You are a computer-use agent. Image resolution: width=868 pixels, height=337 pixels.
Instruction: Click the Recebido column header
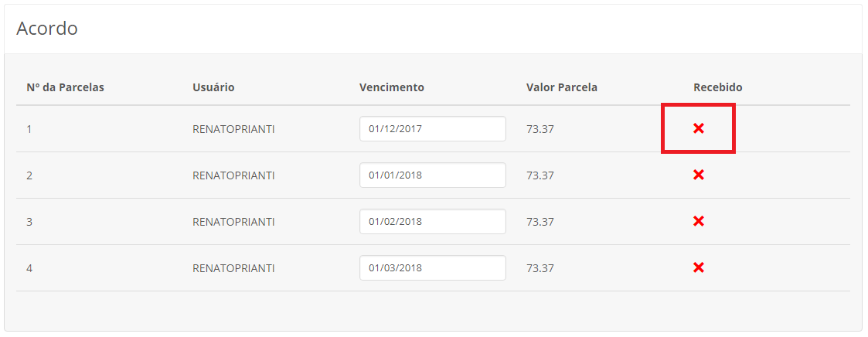(717, 87)
